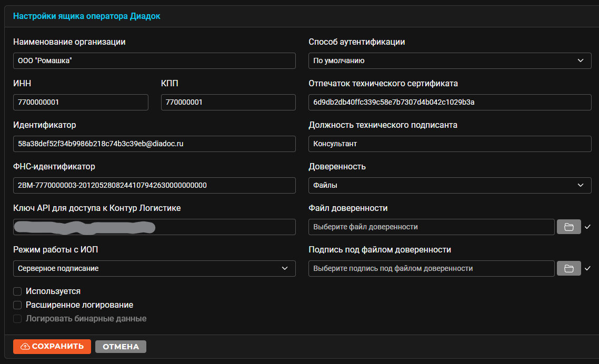The width and height of the screenshot is (599, 364).
Task: Click the Расширенное логирование label
Action: pos(79,305)
